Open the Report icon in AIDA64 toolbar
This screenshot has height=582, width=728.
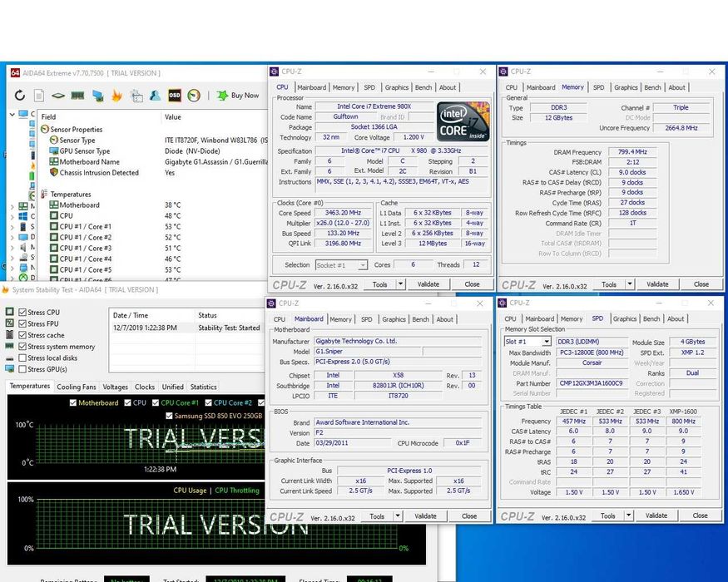(39, 96)
